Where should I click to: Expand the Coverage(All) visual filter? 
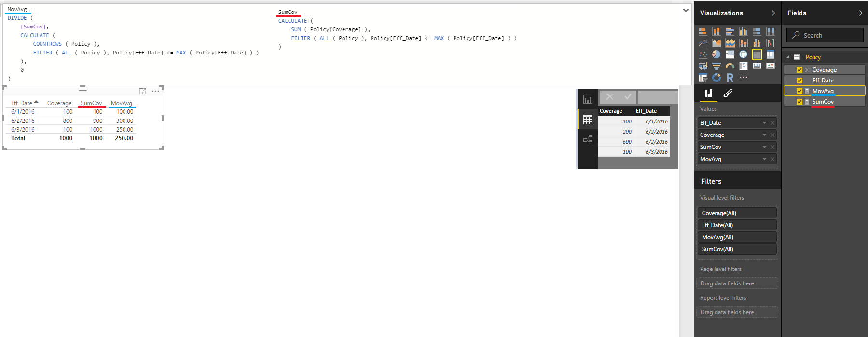pos(737,213)
